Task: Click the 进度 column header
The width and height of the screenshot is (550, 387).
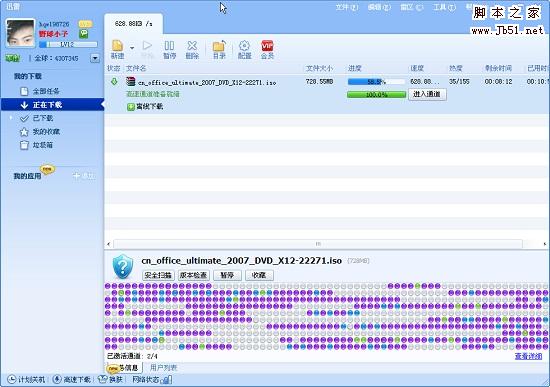Action: 355,68
